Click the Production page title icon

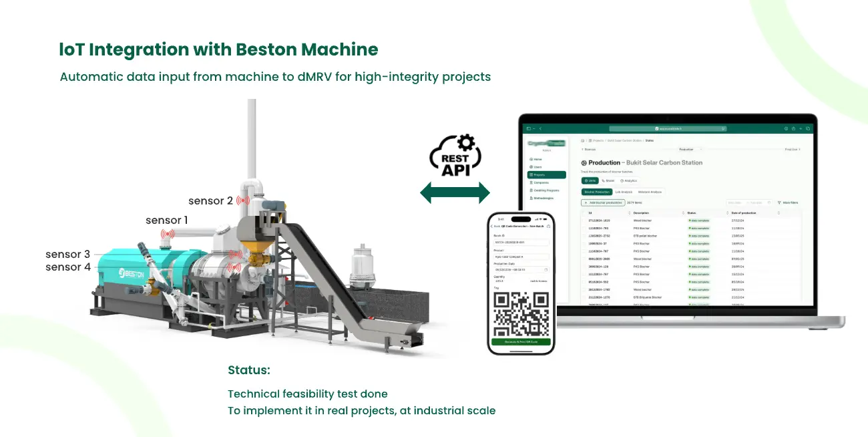pyautogui.click(x=584, y=162)
